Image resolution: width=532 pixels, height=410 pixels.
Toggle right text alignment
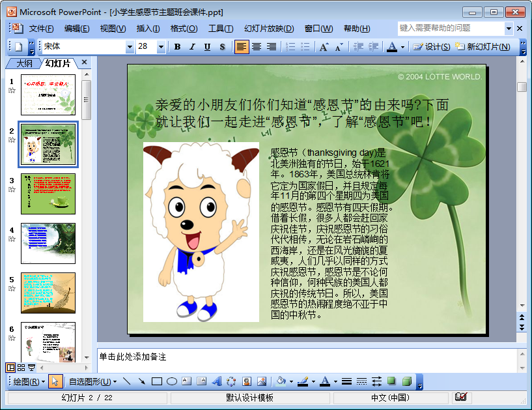pos(272,47)
